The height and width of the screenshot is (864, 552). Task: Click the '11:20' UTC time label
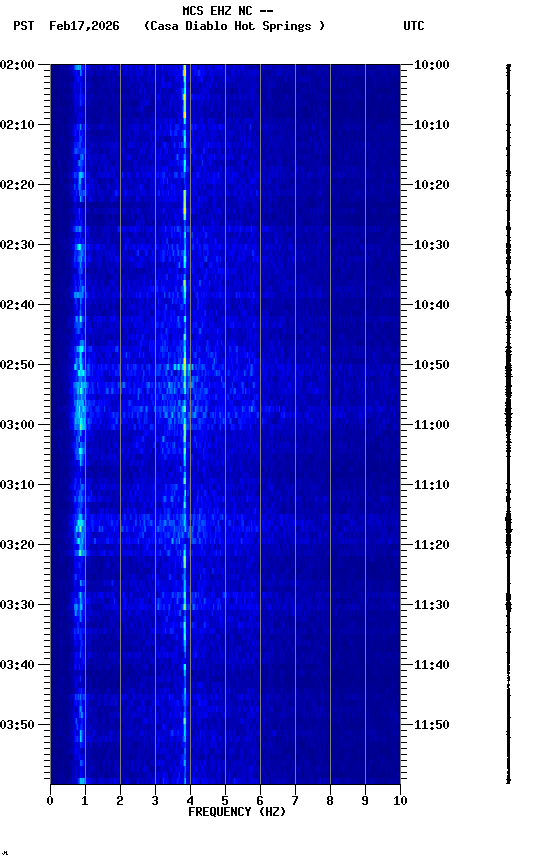[432, 545]
